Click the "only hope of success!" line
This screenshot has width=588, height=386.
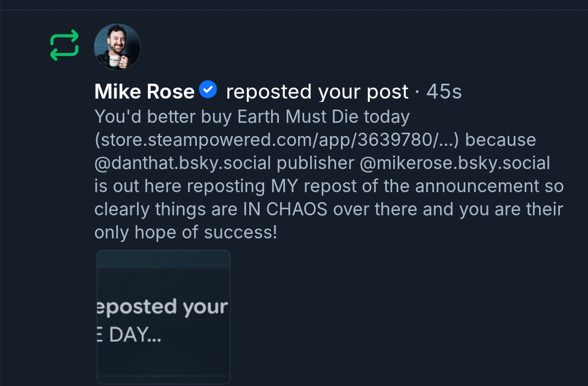(x=186, y=232)
